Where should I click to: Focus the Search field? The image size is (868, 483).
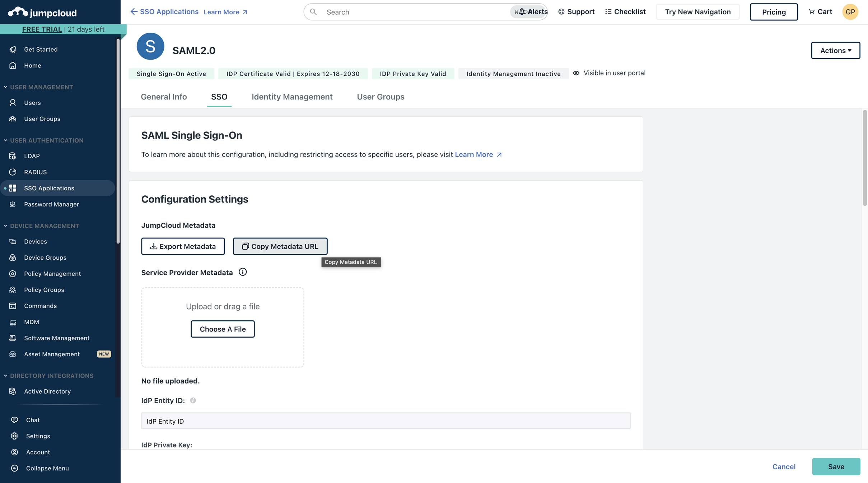pos(425,12)
